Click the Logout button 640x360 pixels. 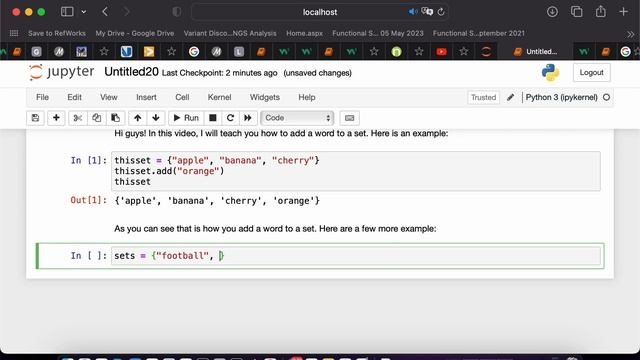click(x=591, y=73)
